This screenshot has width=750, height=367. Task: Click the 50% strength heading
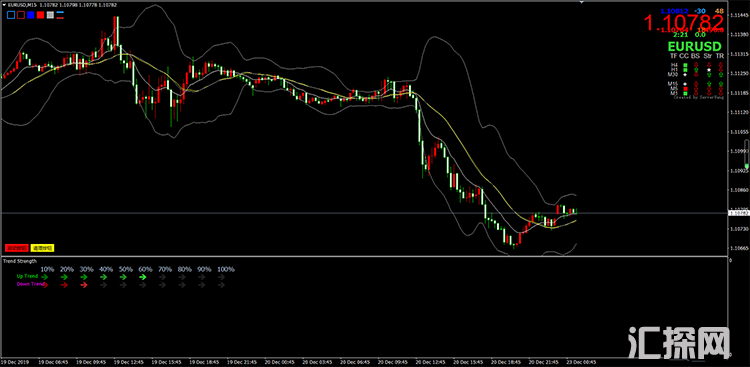(126, 269)
